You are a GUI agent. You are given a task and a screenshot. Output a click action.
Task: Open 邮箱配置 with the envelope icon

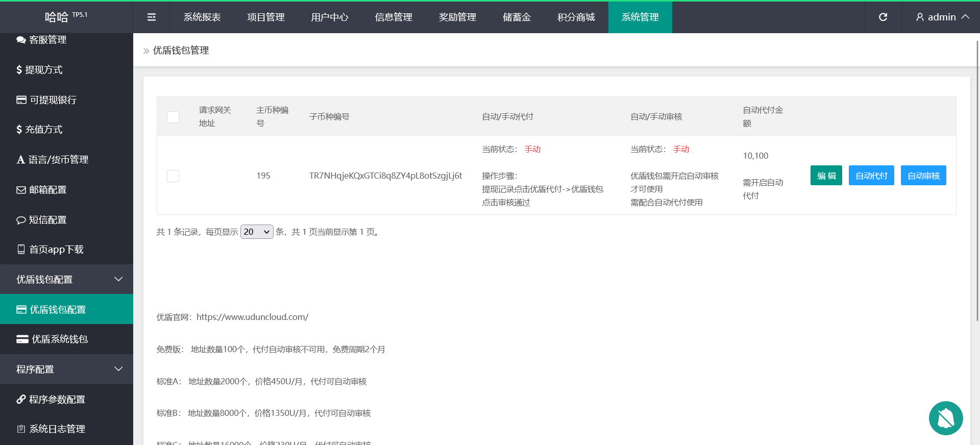[42, 190]
